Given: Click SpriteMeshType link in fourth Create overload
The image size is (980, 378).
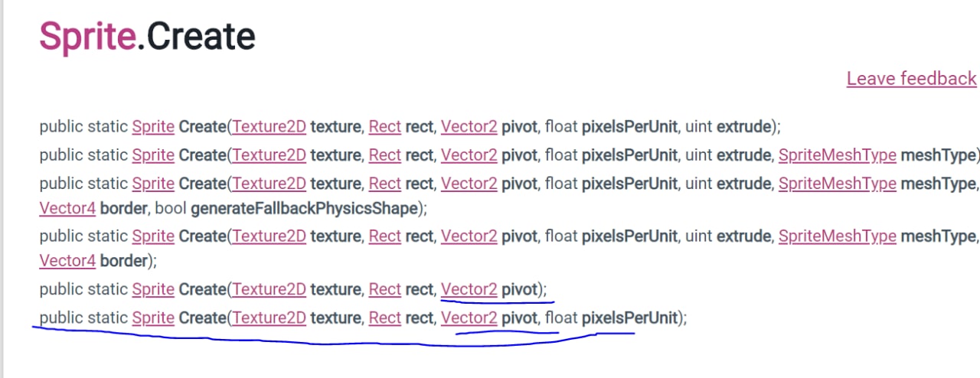Looking at the screenshot, I should point(838,236).
